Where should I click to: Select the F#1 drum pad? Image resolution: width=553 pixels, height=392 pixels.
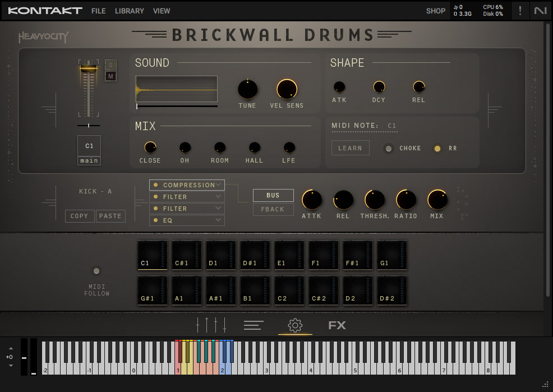(x=358, y=256)
